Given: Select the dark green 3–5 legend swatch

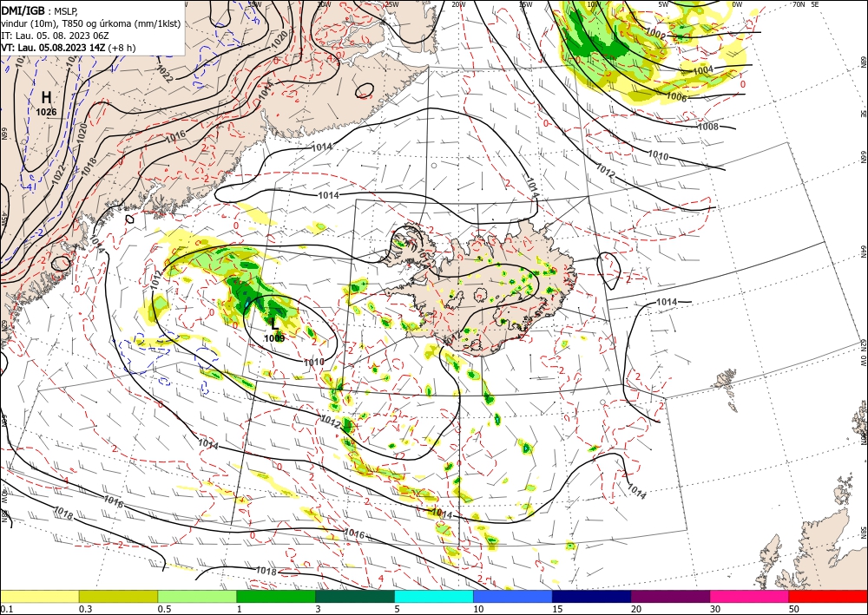Looking at the screenshot, I should (x=355, y=596).
